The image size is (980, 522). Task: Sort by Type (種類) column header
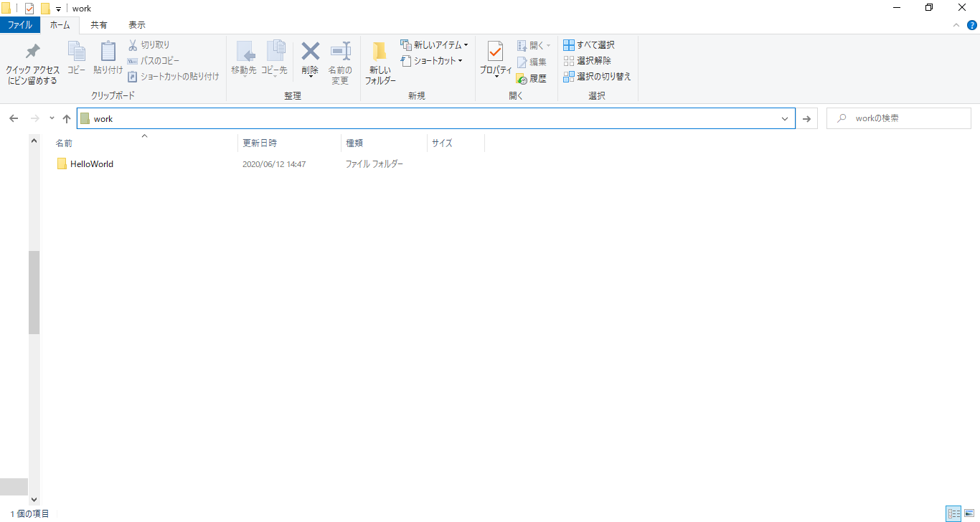(384, 143)
